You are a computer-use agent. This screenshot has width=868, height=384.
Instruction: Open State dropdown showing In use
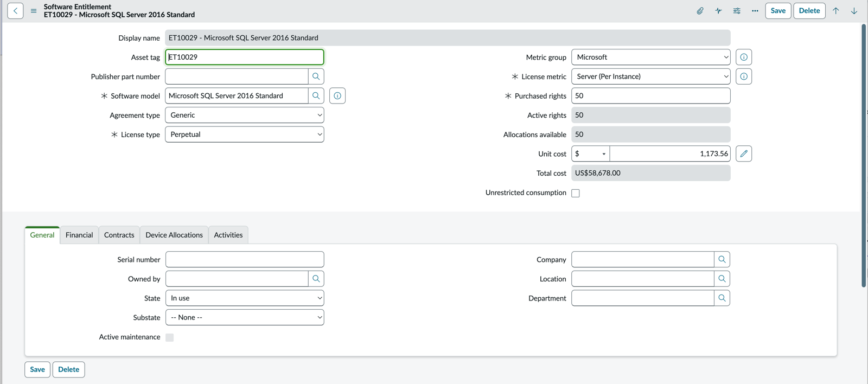click(245, 298)
